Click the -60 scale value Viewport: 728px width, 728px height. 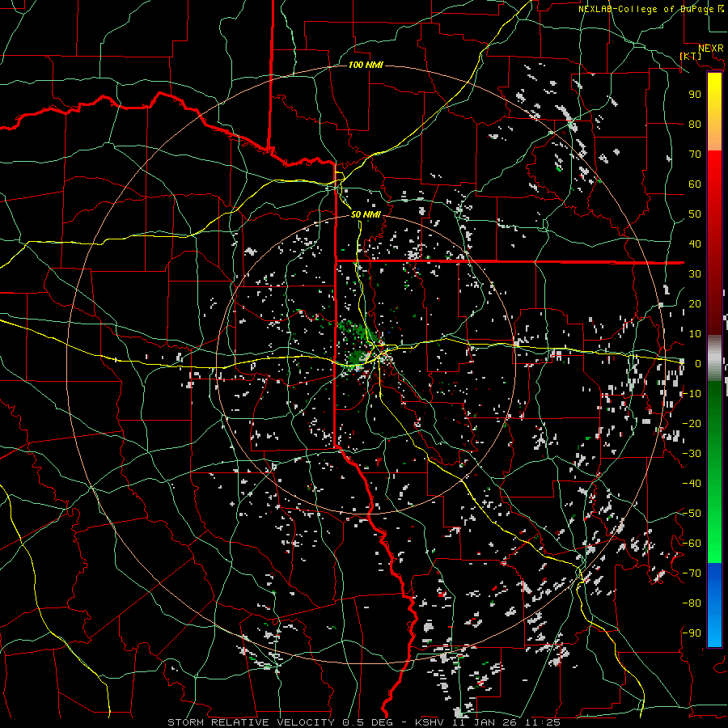(692, 544)
